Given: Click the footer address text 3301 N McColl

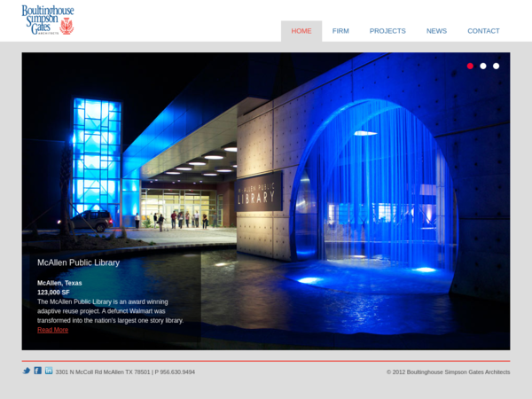Looking at the screenshot, I should coord(103,372).
